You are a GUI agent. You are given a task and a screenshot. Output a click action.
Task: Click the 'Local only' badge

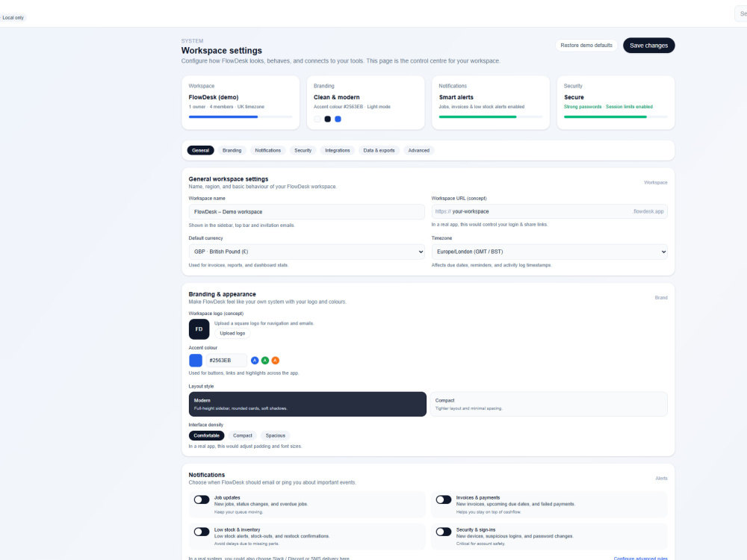(13, 18)
